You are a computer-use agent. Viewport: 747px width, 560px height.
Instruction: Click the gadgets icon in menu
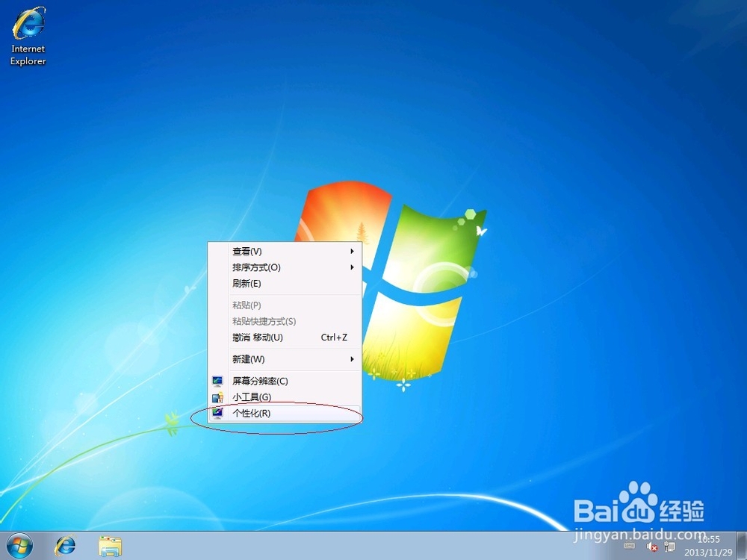pos(217,397)
